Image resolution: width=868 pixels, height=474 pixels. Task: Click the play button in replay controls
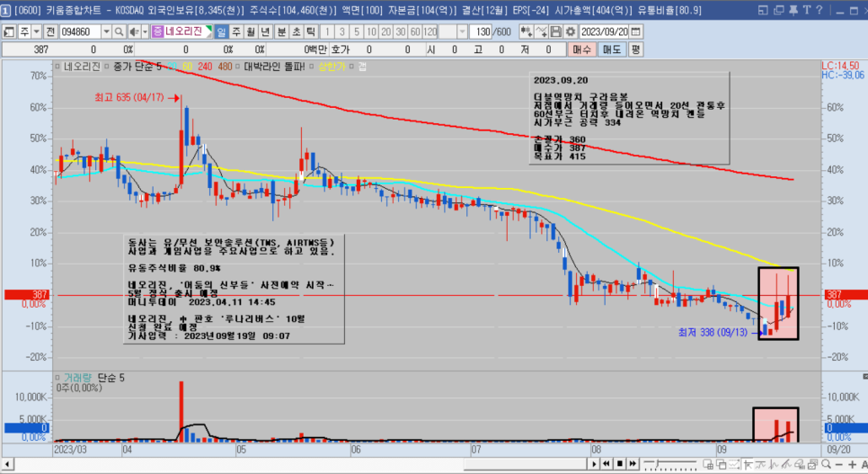point(594,464)
